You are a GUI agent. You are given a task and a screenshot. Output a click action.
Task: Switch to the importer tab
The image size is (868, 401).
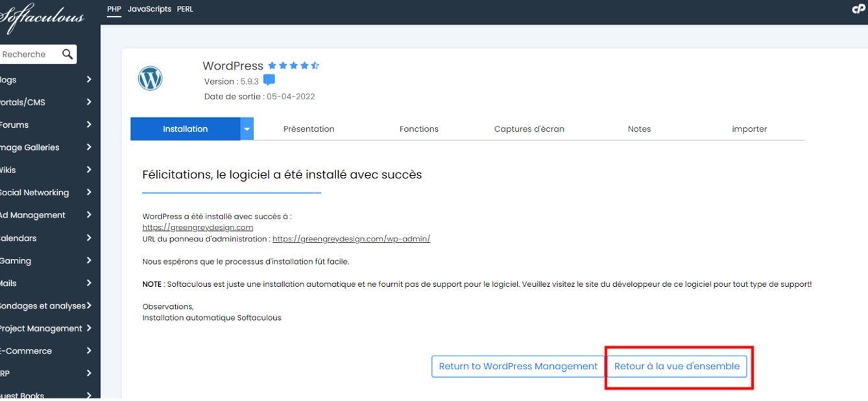749,128
